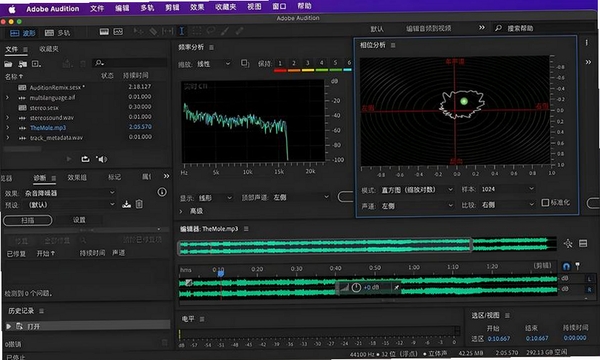Open the 显示 display dropdown in frequency analysis
The height and width of the screenshot is (360, 600).
215,198
